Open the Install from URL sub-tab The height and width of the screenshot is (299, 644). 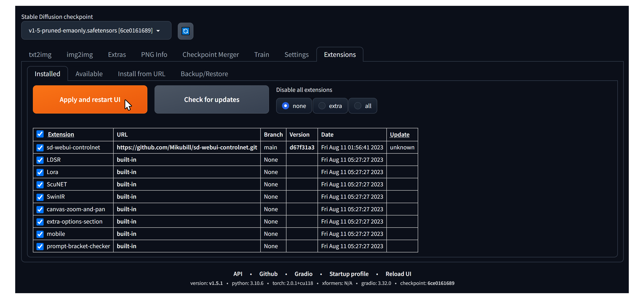(x=142, y=74)
